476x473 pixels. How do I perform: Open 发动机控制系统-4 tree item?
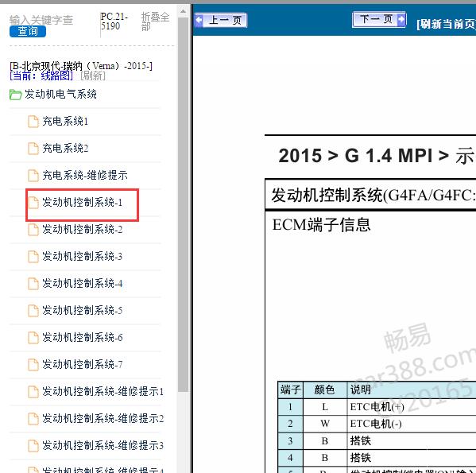pyautogui.click(x=83, y=283)
